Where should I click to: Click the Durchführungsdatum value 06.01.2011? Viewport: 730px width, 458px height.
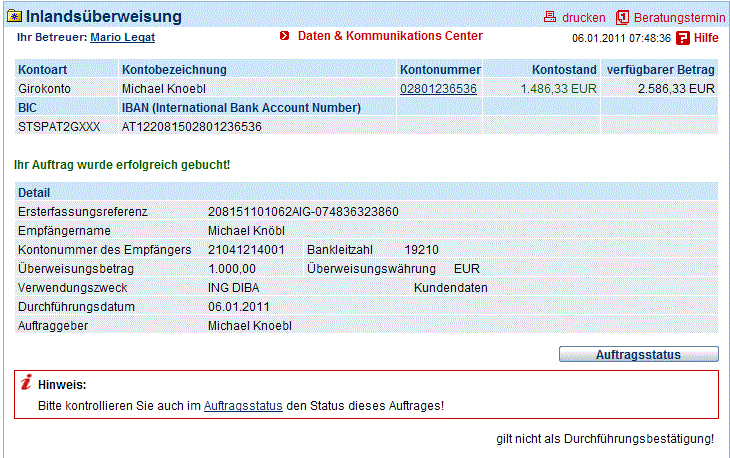[x=238, y=307]
